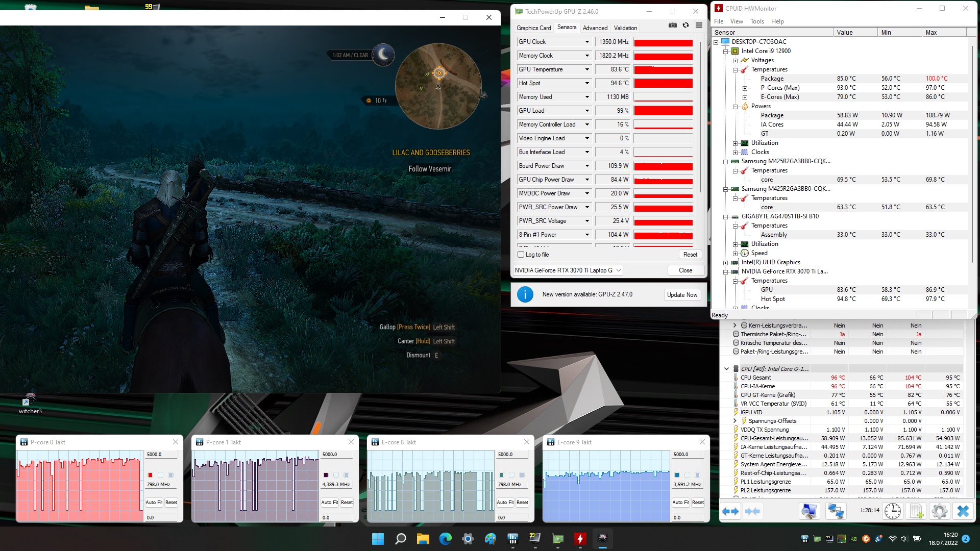Click HWiNFO network monitors icon
Image resolution: width=980 pixels, height=551 pixels.
click(836, 511)
